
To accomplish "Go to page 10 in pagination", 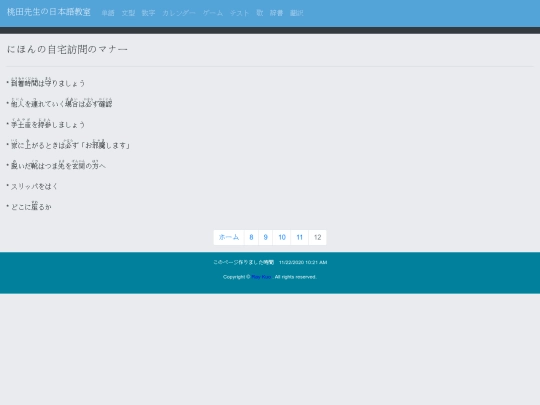I will click(x=282, y=237).
